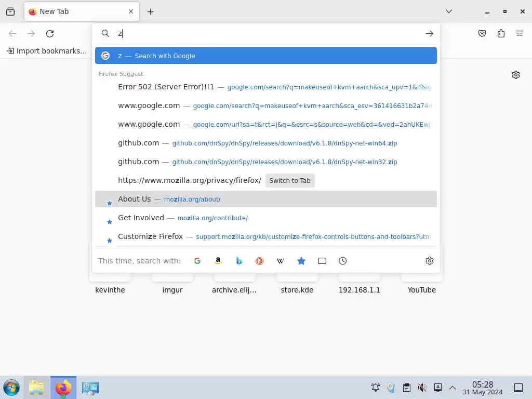This screenshot has width=532, height=399.
Task: Open the Error 502 (Server Error) suggestion
Action: [x=266, y=87]
